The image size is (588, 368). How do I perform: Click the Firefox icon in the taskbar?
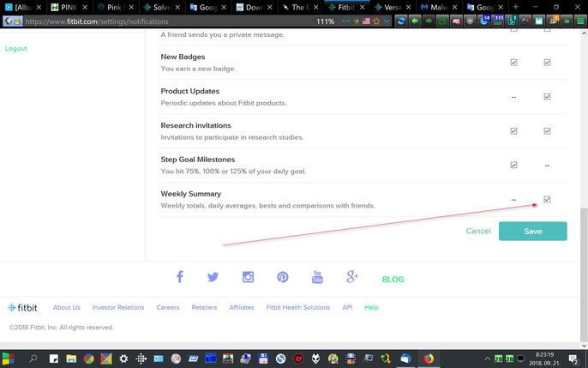click(x=429, y=359)
